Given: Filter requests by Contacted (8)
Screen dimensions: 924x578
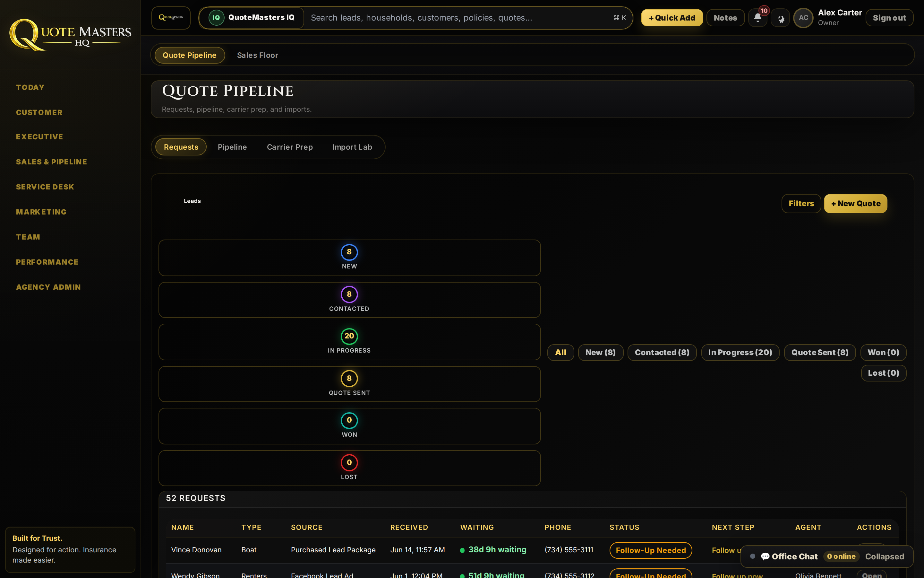Looking at the screenshot, I should 662,353.
